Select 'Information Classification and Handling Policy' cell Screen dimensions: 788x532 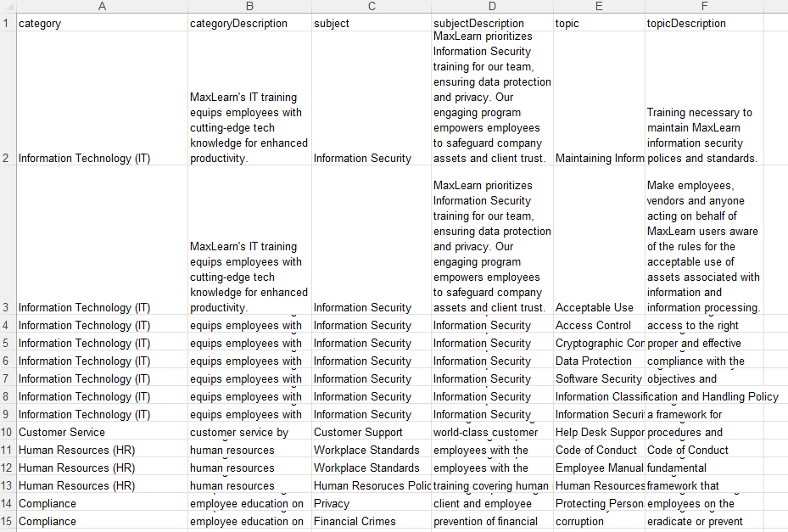point(599,396)
